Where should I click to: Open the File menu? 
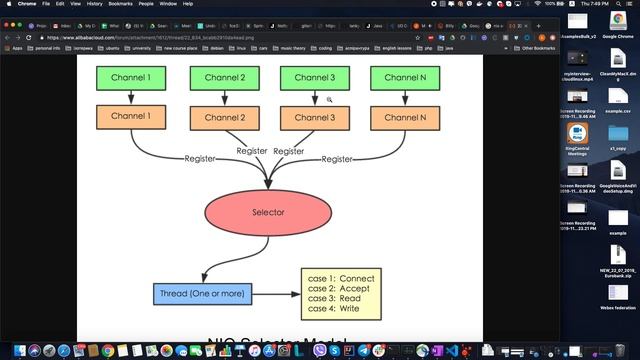click(x=46, y=4)
